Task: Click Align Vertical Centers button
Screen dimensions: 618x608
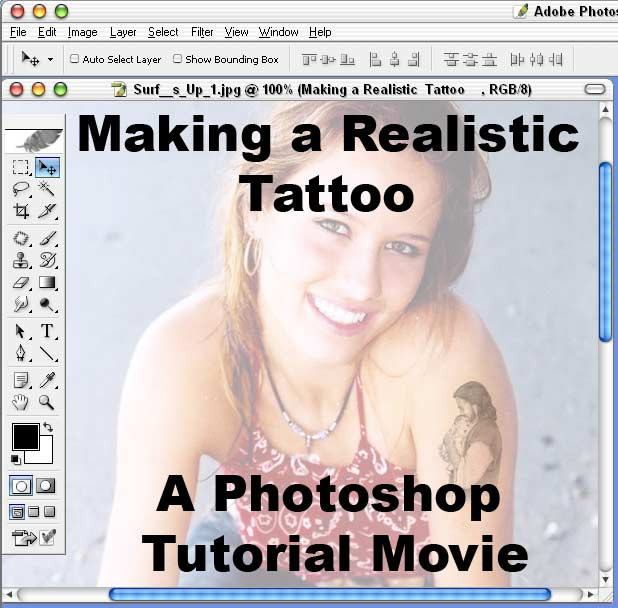Action: pos(328,60)
